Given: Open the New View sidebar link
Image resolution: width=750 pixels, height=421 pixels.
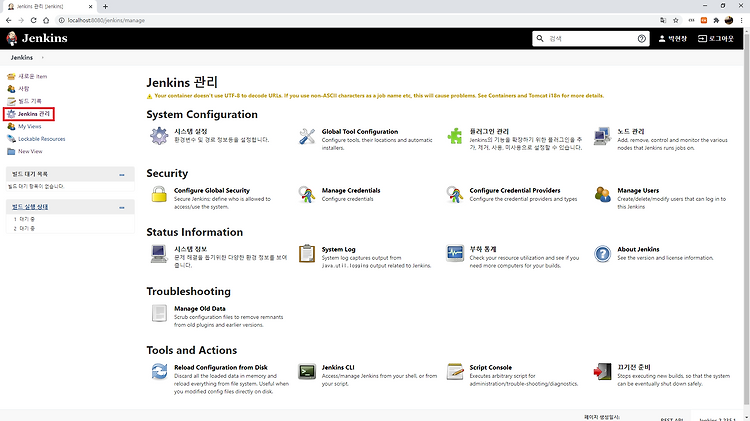Looking at the screenshot, I should pos(30,151).
